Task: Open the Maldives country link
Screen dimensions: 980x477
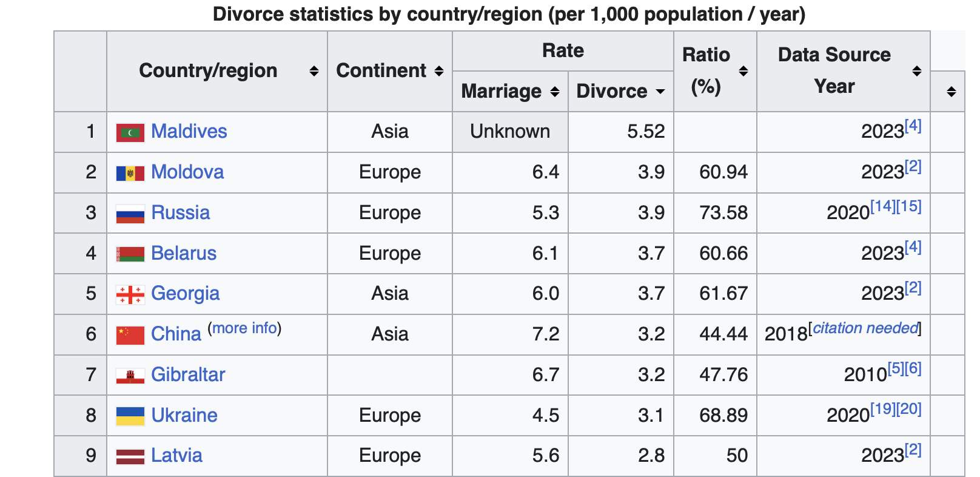Action: [x=189, y=131]
